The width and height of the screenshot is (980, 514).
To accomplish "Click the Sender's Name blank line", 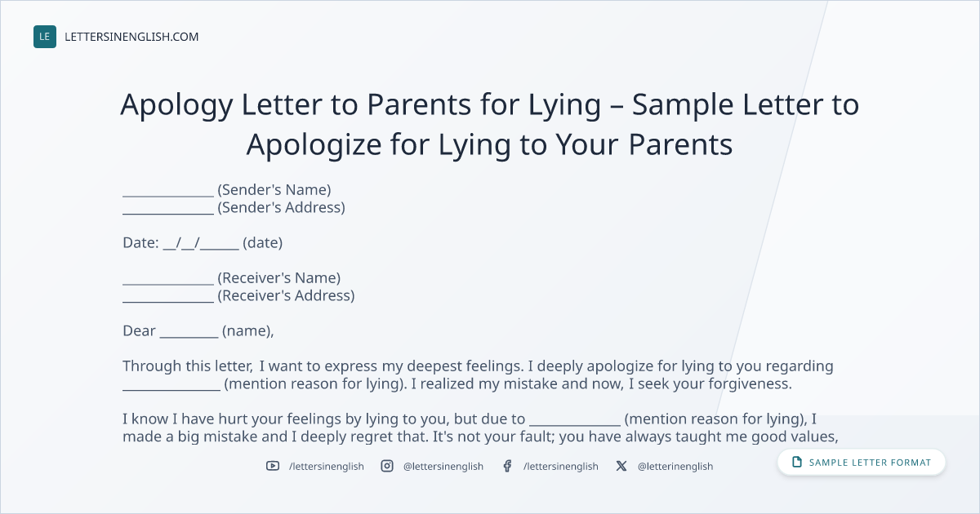I will (168, 196).
